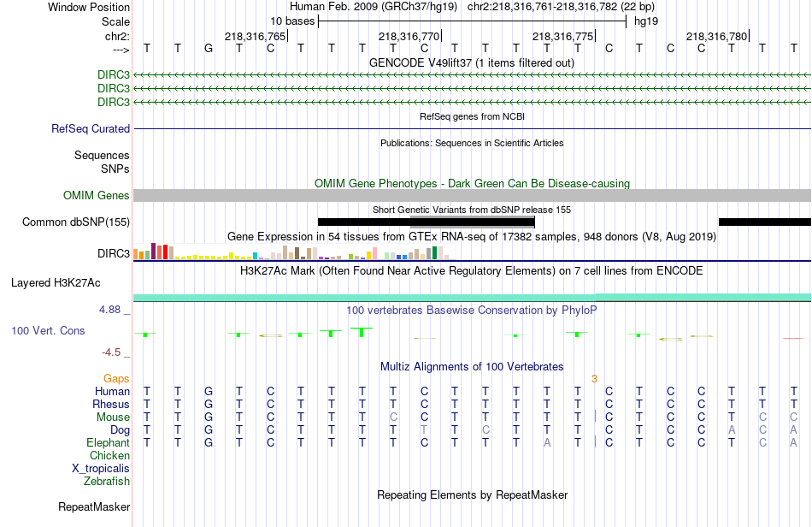Select the Human alignment row label
Viewport: 812px width, 527px height.
(x=112, y=391)
